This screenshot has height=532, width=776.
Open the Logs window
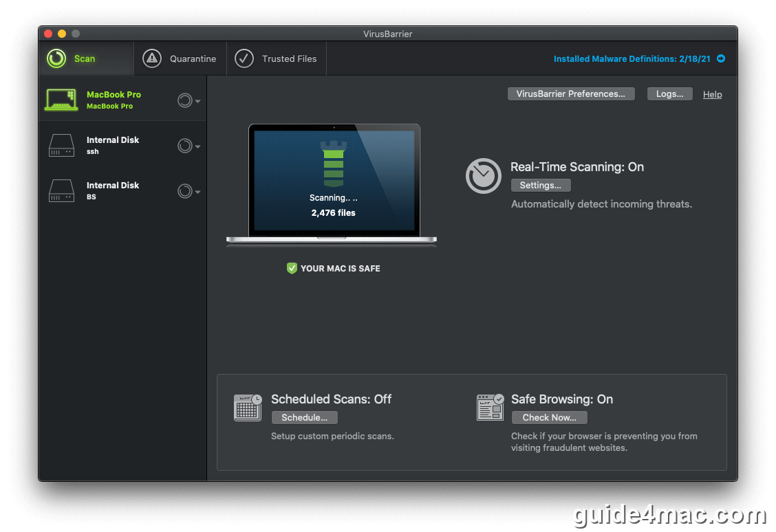[x=669, y=94]
